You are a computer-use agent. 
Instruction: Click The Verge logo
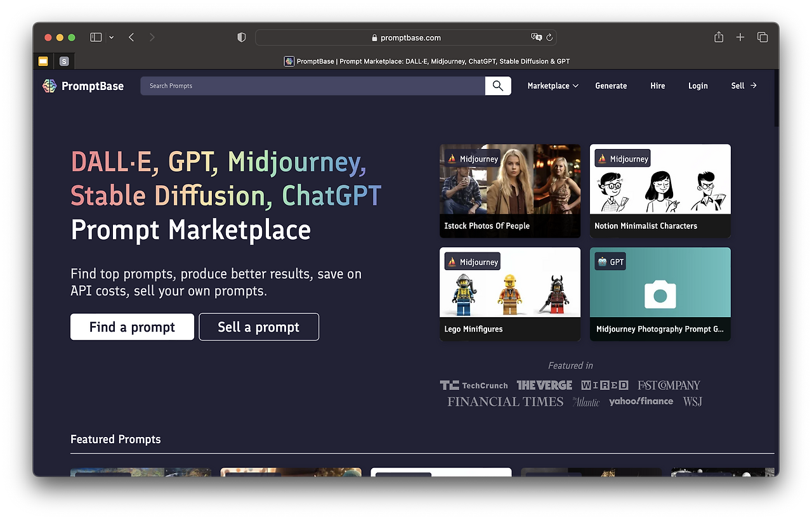pyautogui.click(x=544, y=385)
